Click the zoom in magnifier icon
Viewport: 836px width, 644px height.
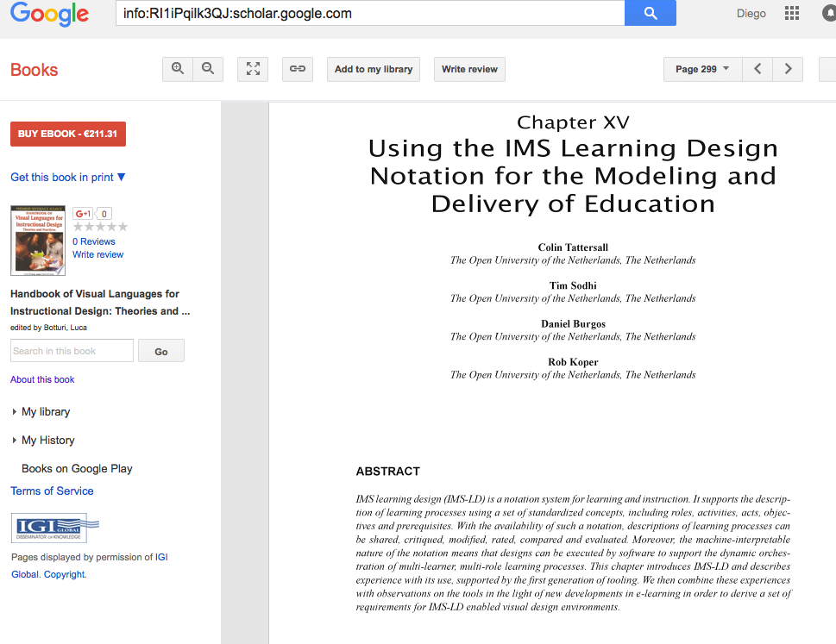coord(178,69)
